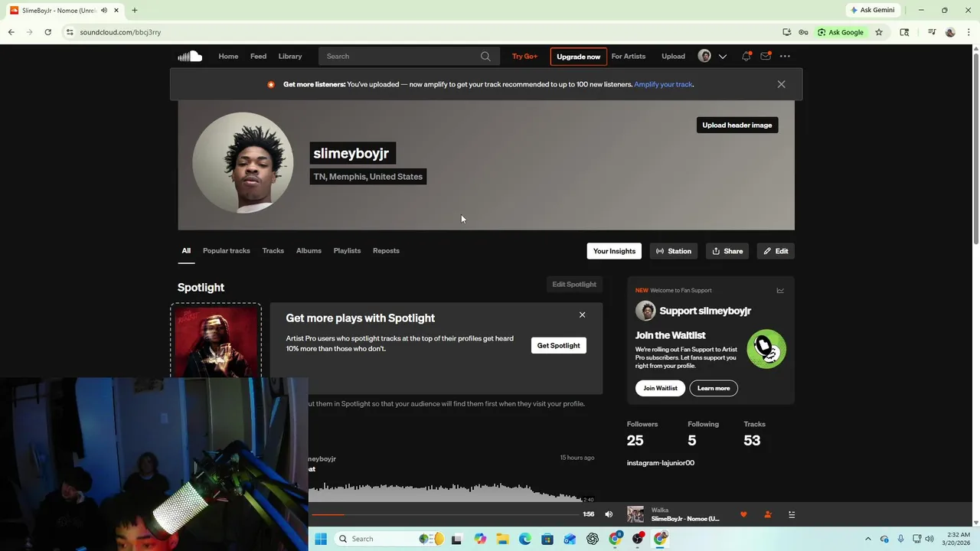
Task: Open a new browser tab with plus
Action: click(134, 10)
